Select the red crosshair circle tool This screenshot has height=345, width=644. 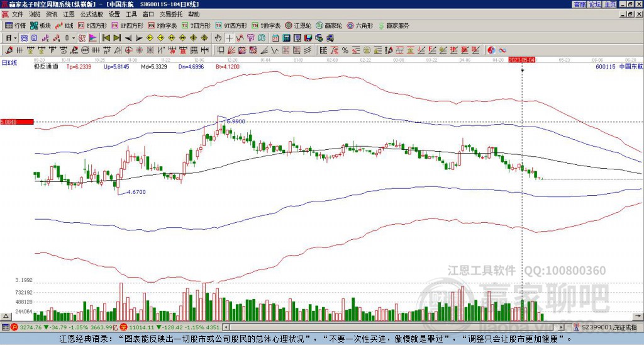pyautogui.click(x=128, y=50)
